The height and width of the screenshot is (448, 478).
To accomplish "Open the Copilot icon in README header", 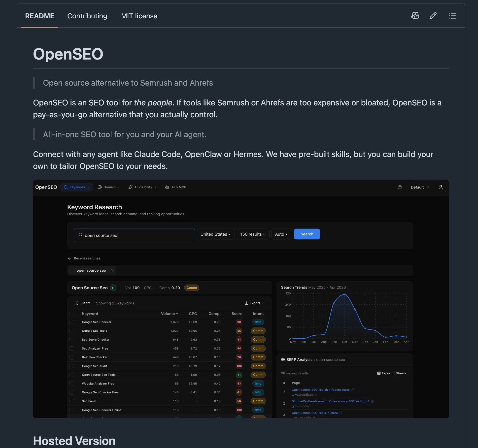I will click(415, 16).
